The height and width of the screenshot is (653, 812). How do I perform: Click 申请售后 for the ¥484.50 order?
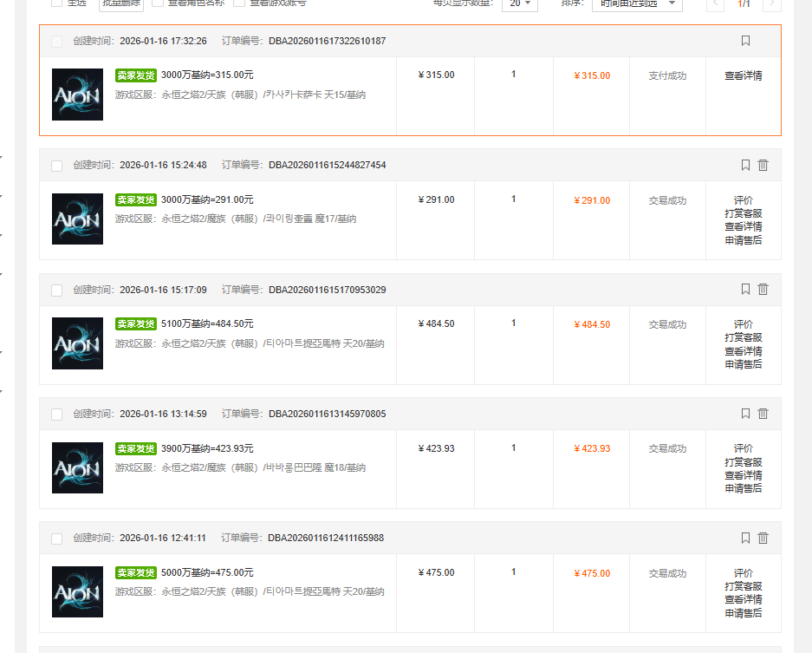click(744, 364)
